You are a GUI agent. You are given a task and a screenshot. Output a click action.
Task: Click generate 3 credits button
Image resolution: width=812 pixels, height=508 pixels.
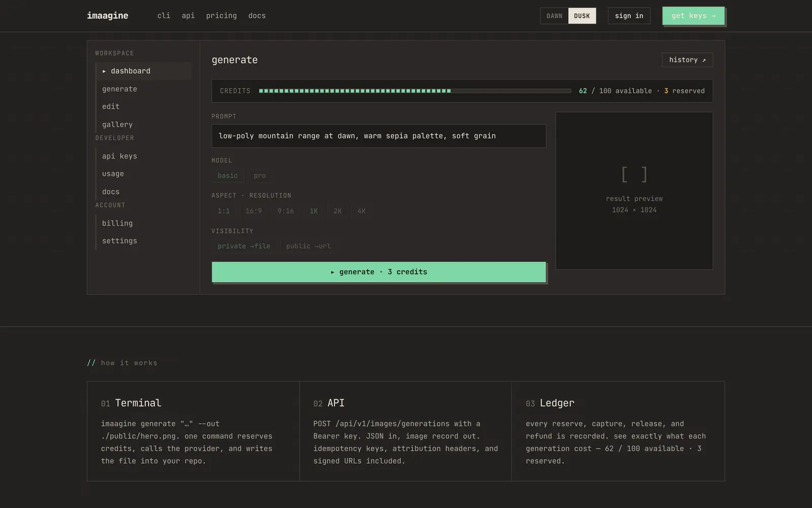(x=379, y=272)
